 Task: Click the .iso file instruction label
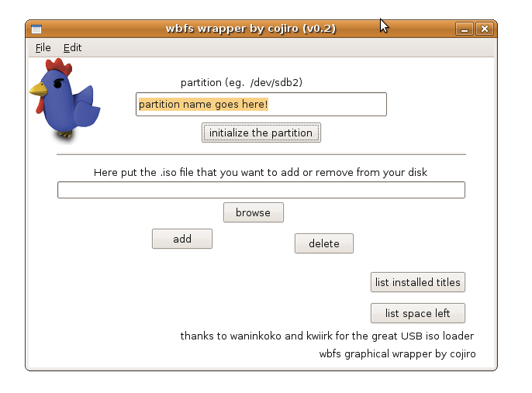coord(261,172)
